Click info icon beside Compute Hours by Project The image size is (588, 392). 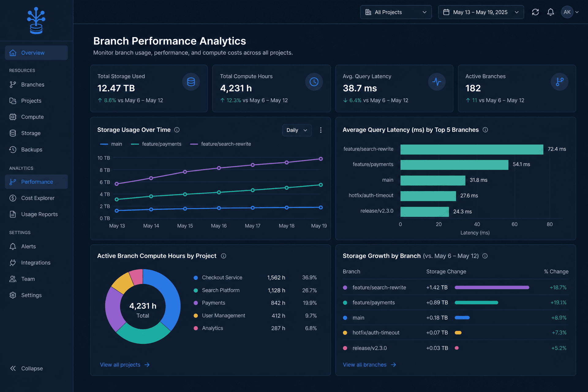224,256
